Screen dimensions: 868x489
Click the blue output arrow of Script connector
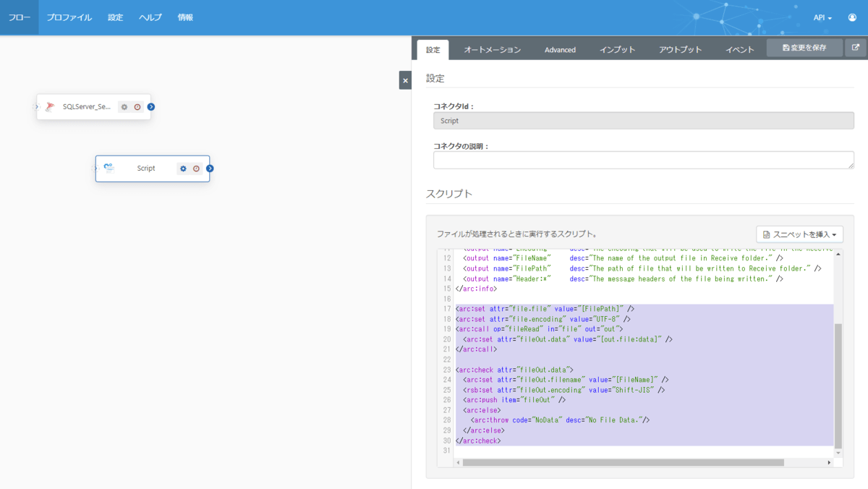pyautogui.click(x=210, y=169)
